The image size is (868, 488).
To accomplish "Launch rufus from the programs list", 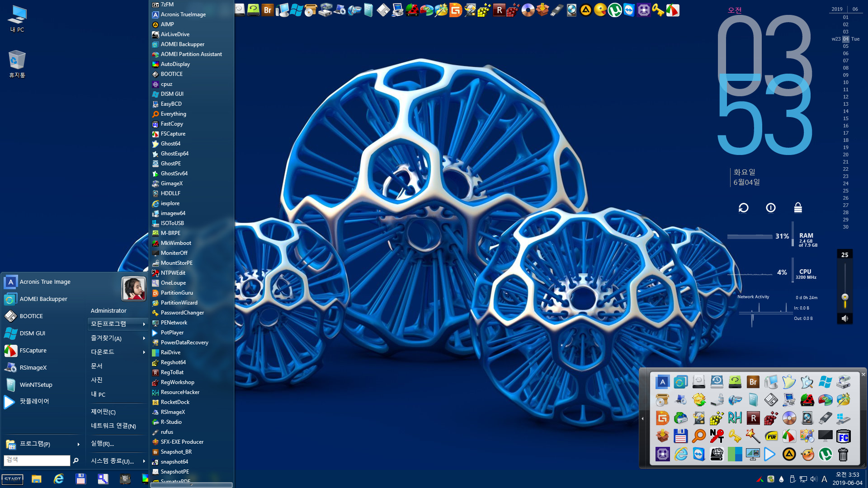I will (167, 432).
